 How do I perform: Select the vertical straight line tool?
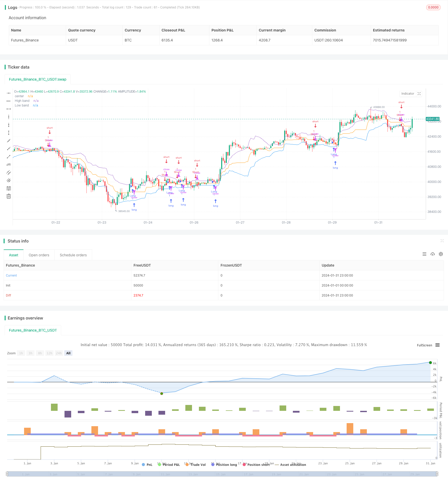[x=9, y=117]
